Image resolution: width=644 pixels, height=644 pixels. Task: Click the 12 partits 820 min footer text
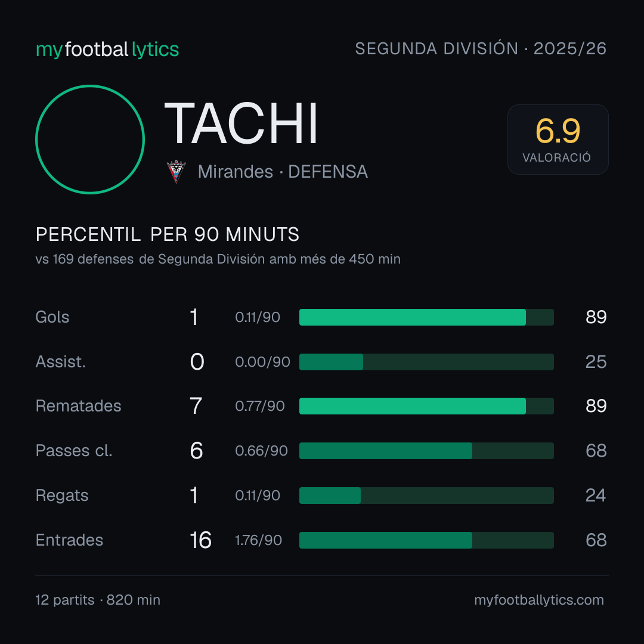(98, 600)
